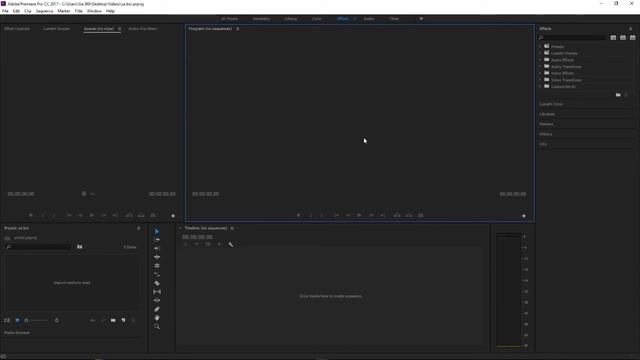Click Insert icon in Source monitor
The width and height of the screenshot is (640, 360).
coord(129,216)
